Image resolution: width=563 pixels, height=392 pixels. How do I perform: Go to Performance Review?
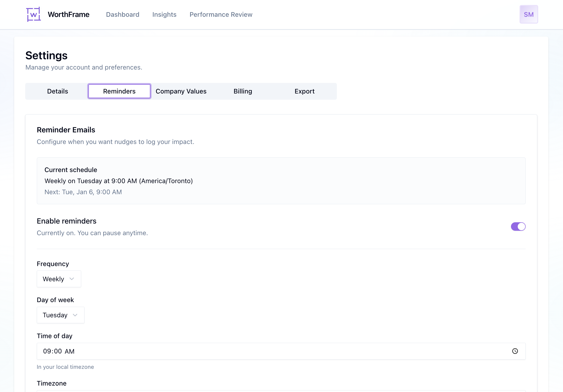coord(221,14)
